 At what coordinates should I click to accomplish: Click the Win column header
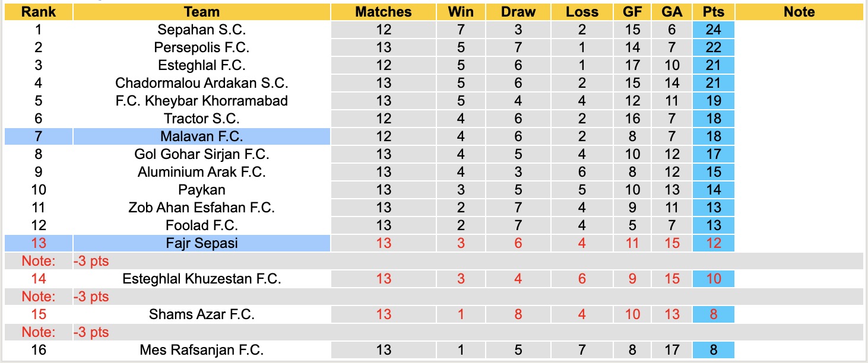pyautogui.click(x=461, y=12)
